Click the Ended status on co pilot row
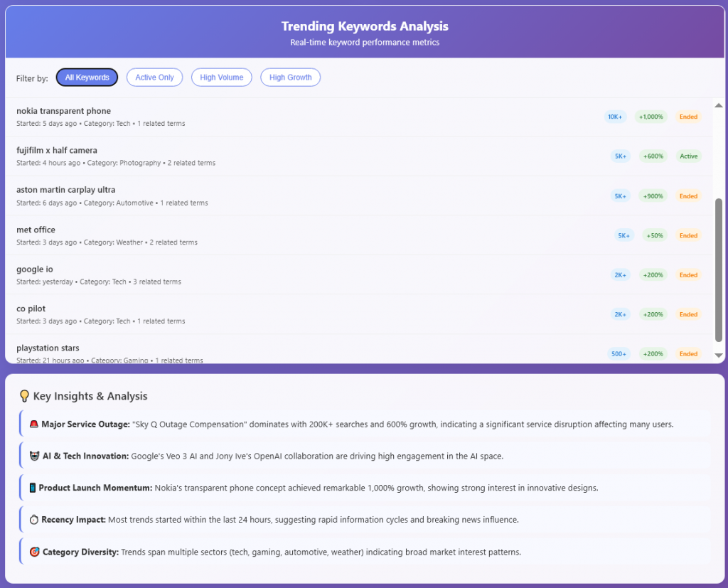 tap(688, 314)
